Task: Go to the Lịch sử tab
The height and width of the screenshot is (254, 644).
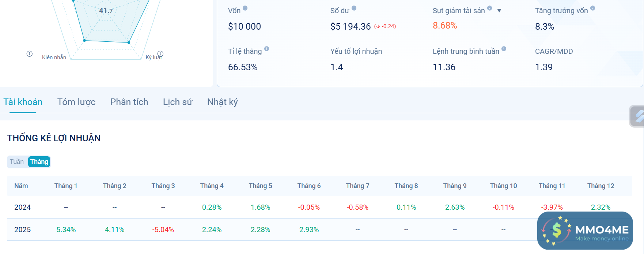Action: coord(178,102)
